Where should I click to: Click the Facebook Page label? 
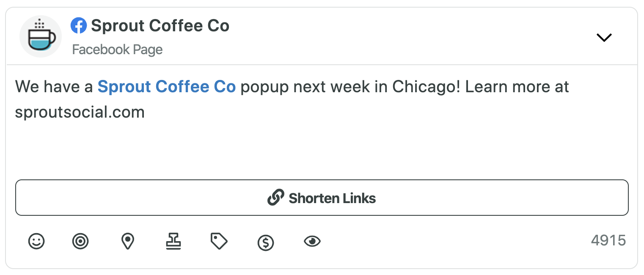point(117,49)
